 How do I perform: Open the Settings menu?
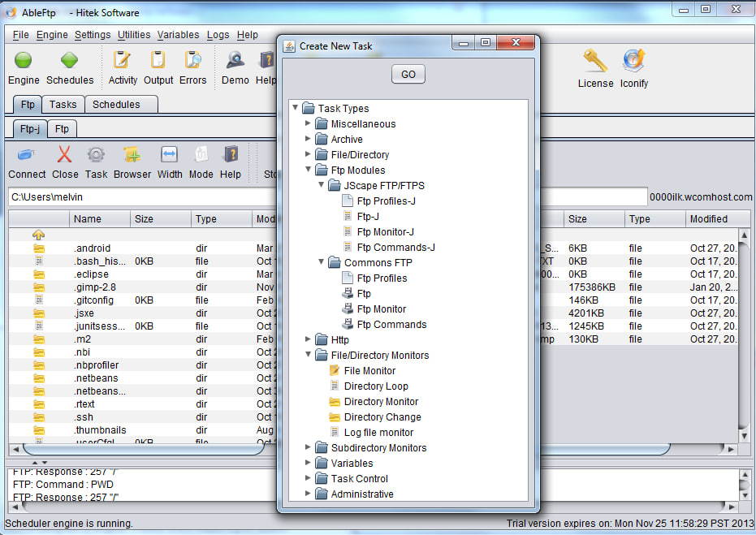pos(93,35)
